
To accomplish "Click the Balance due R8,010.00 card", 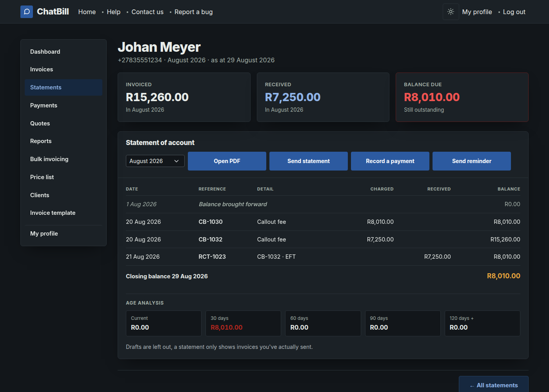I will coord(462,97).
